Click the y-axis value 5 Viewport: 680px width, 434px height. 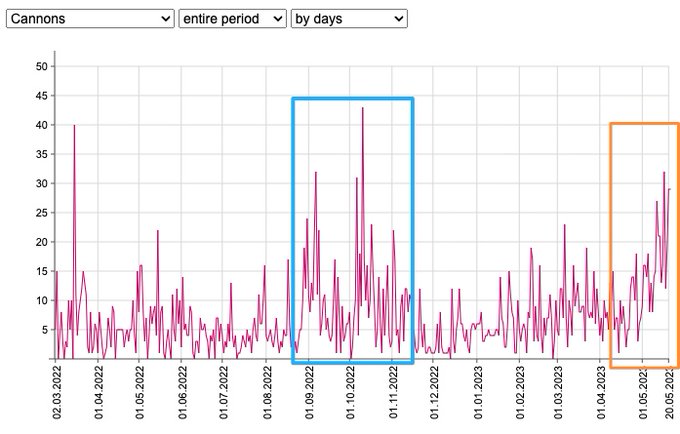(45, 330)
